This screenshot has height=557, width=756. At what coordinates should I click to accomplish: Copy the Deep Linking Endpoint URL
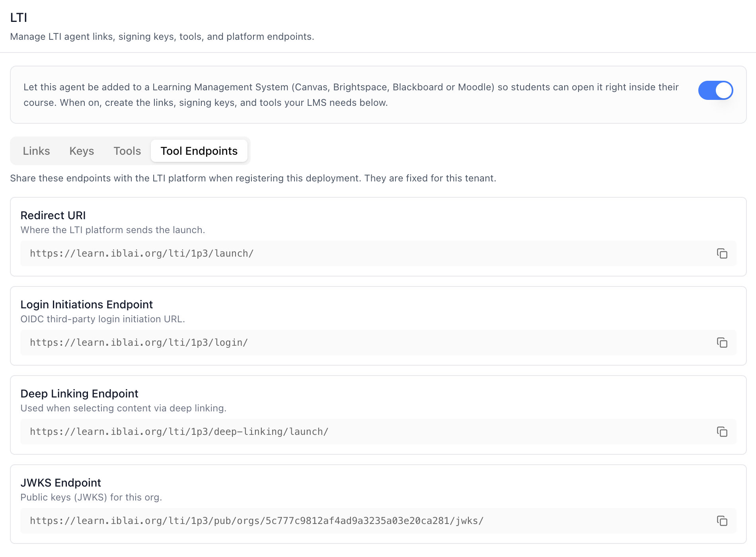(722, 432)
